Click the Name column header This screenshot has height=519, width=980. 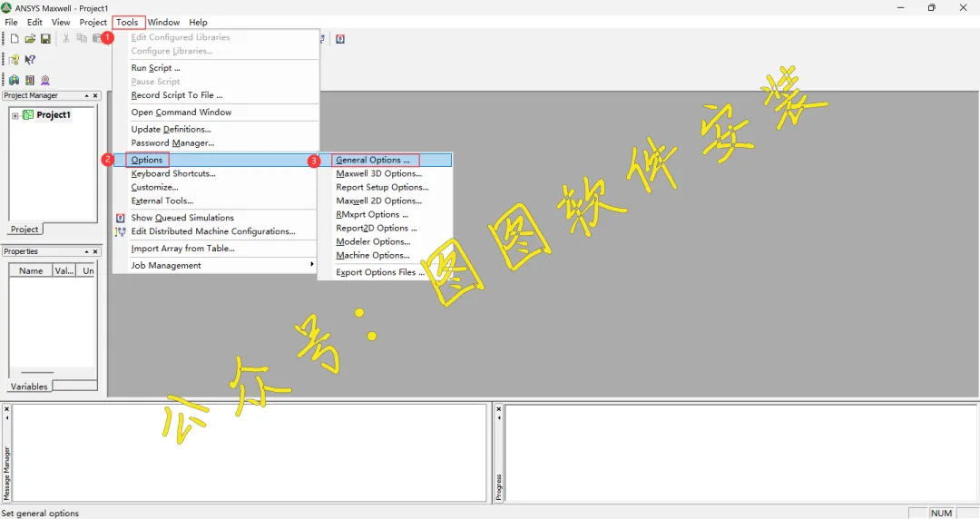[31, 270]
